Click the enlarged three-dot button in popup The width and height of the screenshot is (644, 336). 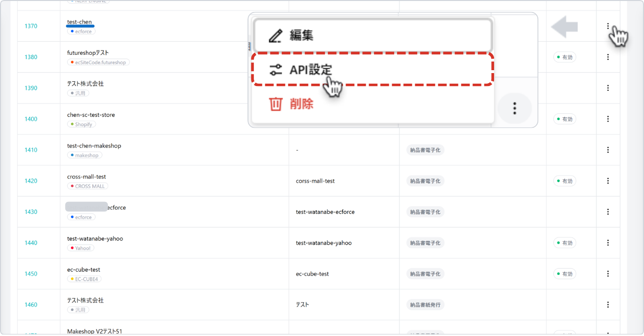pyautogui.click(x=514, y=108)
